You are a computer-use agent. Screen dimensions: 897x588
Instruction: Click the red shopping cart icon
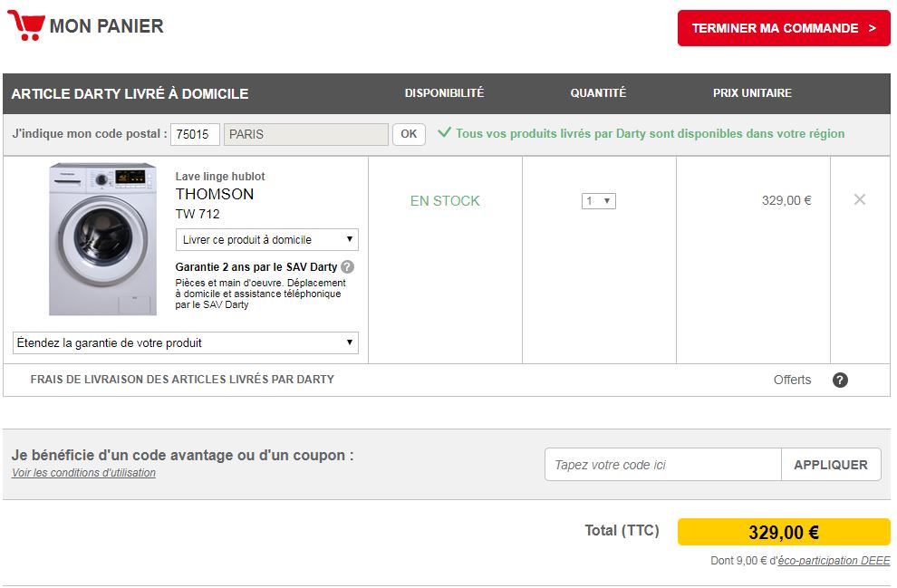pos(25,26)
